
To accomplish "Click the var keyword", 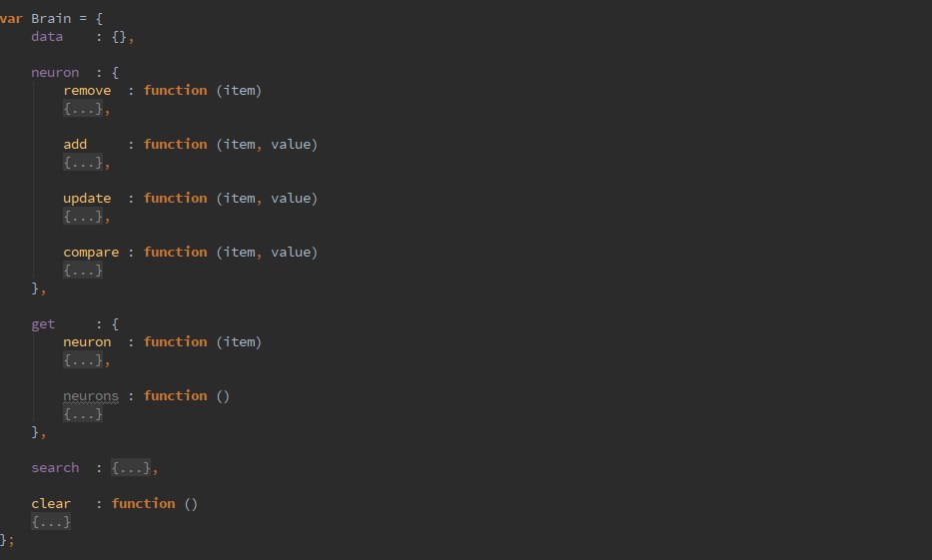I will pyautogui.click(x=11, y=18).
